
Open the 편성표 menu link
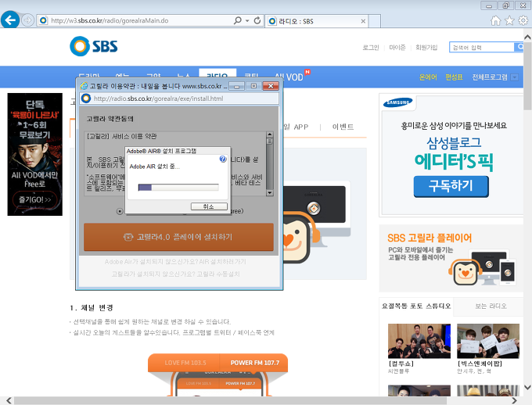tap(454, 77)
